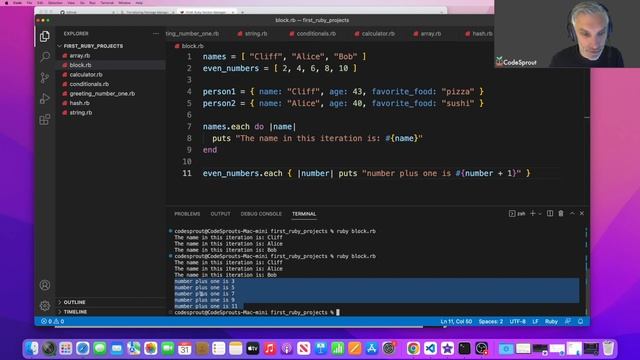This screenshot has height=360, width=640.
Task: Open the Trash in the Dock
Action: tap(608, 348)
